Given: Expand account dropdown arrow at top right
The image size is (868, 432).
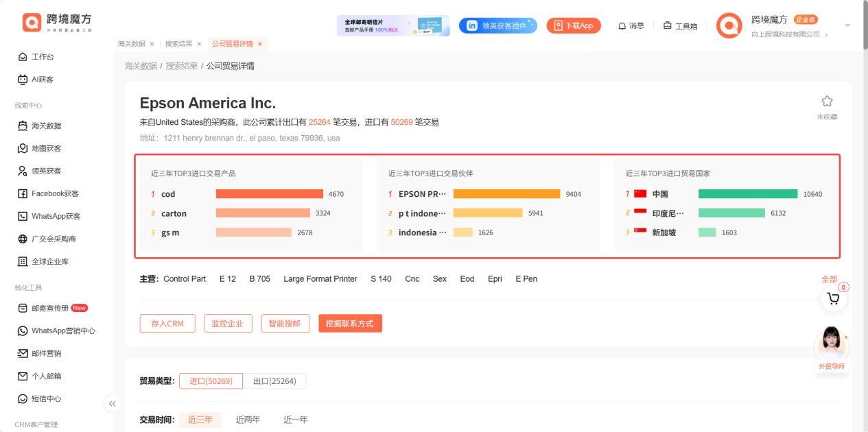Looking at the screenshot, I should pos(847,25).
